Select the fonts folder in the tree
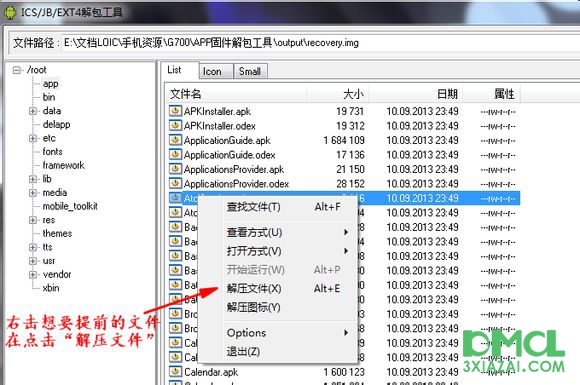580x385 pixels. tap(53, 152)
